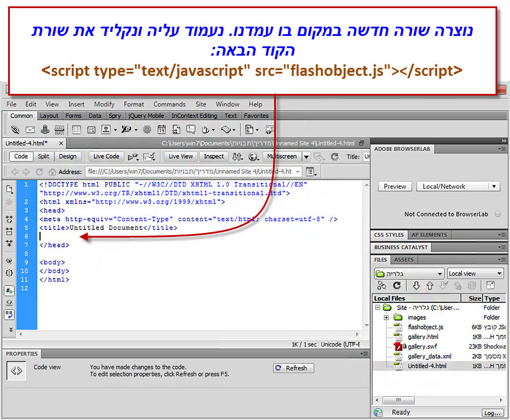This screenshot has height=420, width=510.
Task: Open the Tag Chooser icon
Action: tap(269, 129)
